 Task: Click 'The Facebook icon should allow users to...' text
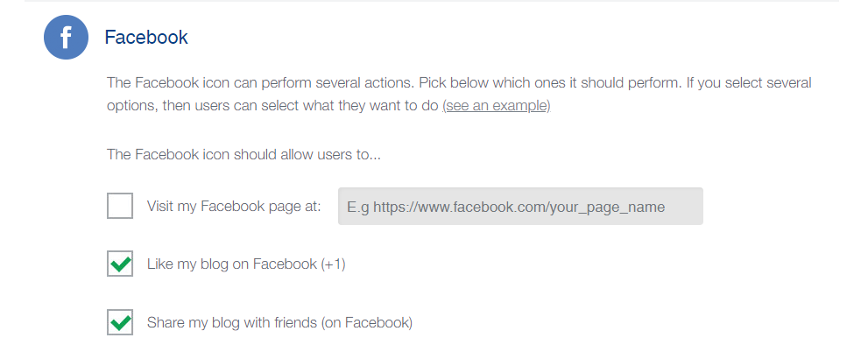(x=244, y=155)
